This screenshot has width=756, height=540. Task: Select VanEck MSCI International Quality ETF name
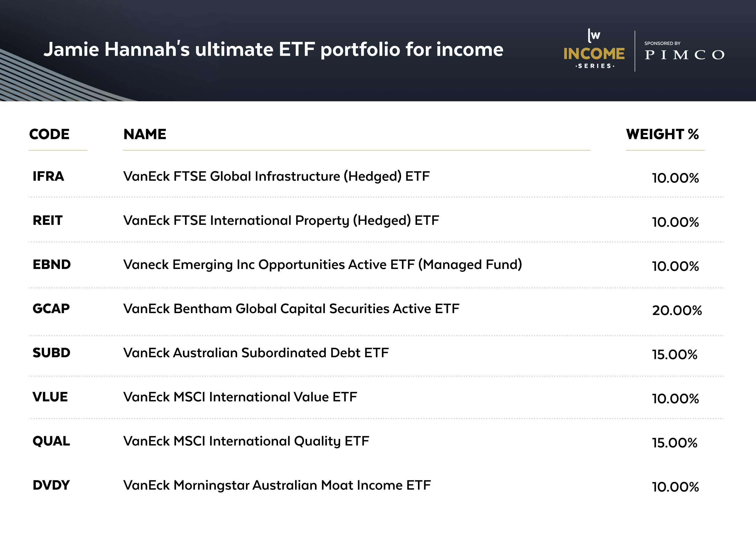point(246,441)
